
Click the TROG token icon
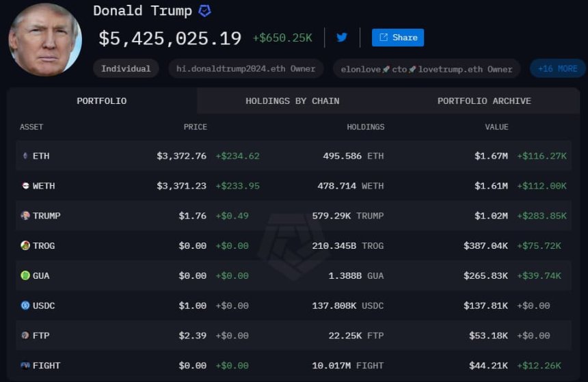click(x=26, y=245)
